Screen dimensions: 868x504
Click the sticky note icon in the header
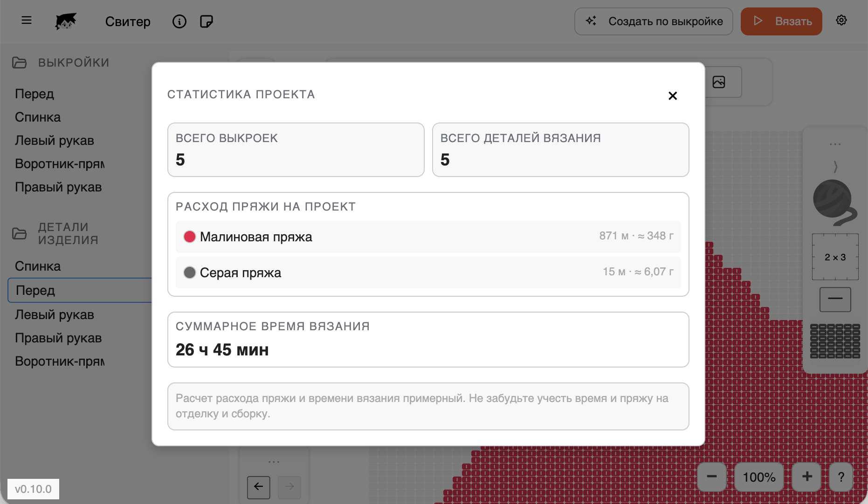click(207, 21)
